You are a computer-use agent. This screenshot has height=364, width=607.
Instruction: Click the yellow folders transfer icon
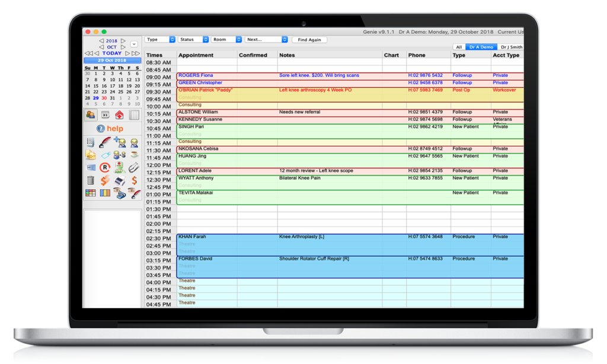tap(91, 155)
